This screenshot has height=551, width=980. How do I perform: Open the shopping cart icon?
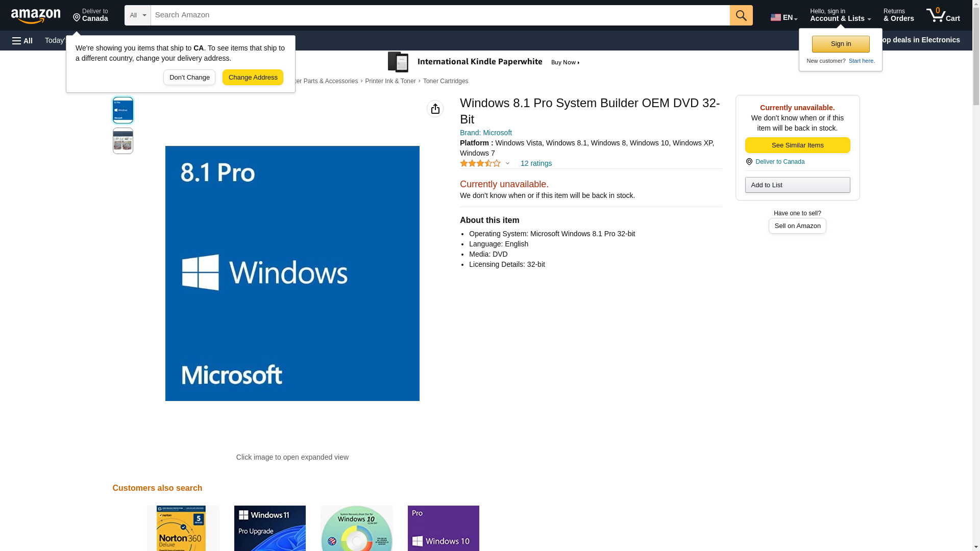tap(942, 15)
